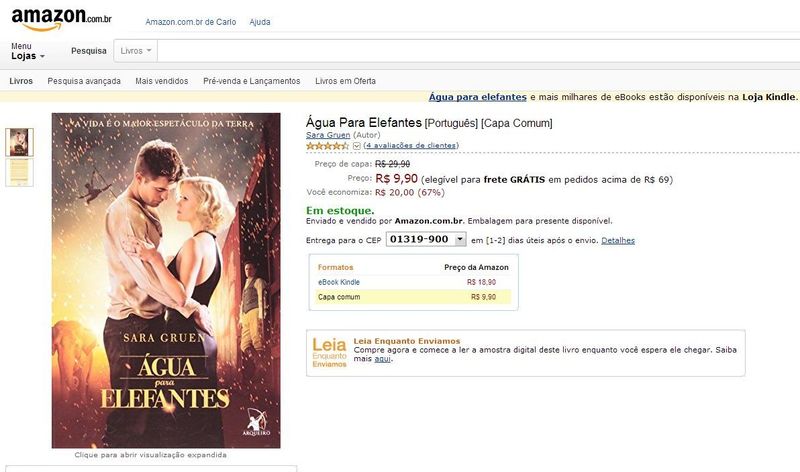The height and width of the screenshot is (472, 800).
Task: Select the Capa comum format row
Action: pos(413,297)
